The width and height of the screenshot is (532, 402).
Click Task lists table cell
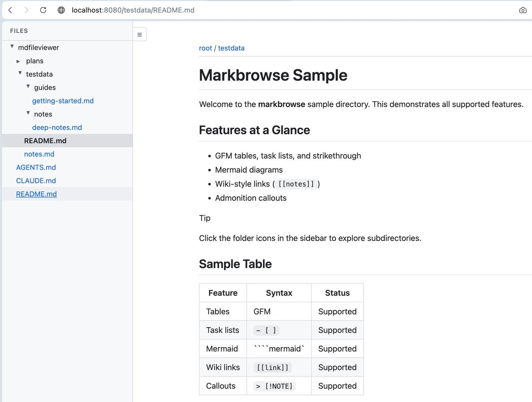point(223,330)
